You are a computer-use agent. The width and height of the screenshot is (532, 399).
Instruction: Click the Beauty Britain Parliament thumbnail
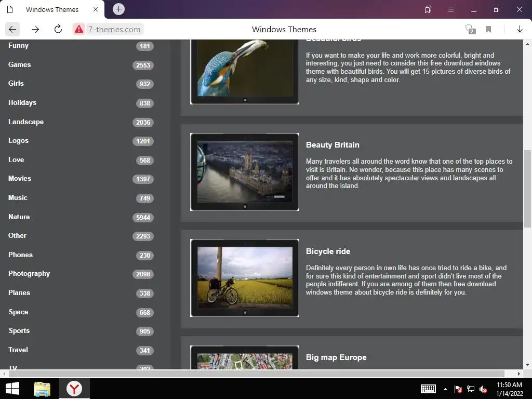click(x=245, y=172)
